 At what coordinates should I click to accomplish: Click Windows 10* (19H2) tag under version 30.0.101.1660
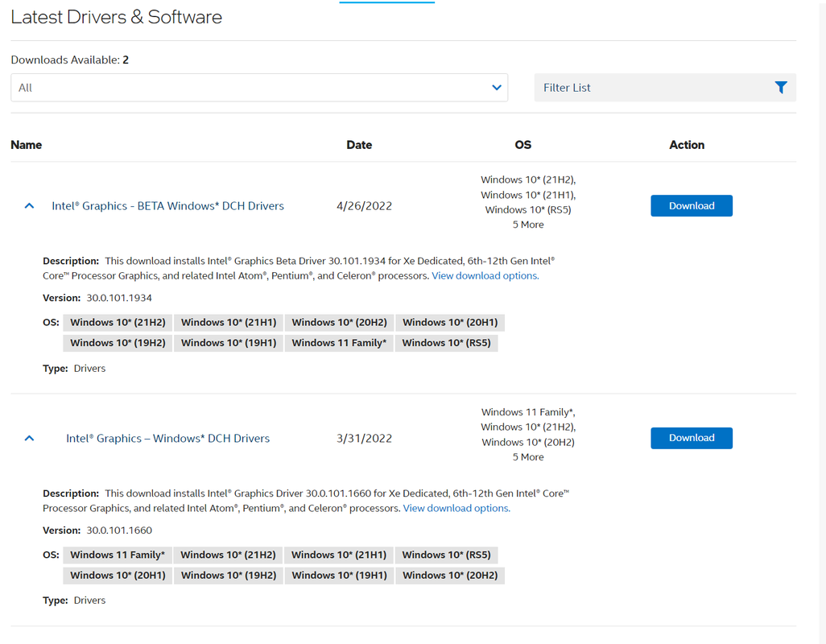tap(229, 575)
